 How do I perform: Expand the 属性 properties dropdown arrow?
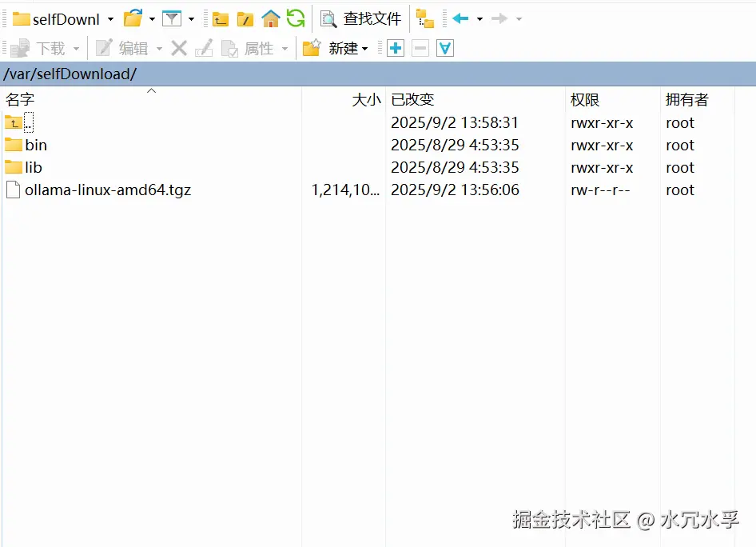[284, 49]
